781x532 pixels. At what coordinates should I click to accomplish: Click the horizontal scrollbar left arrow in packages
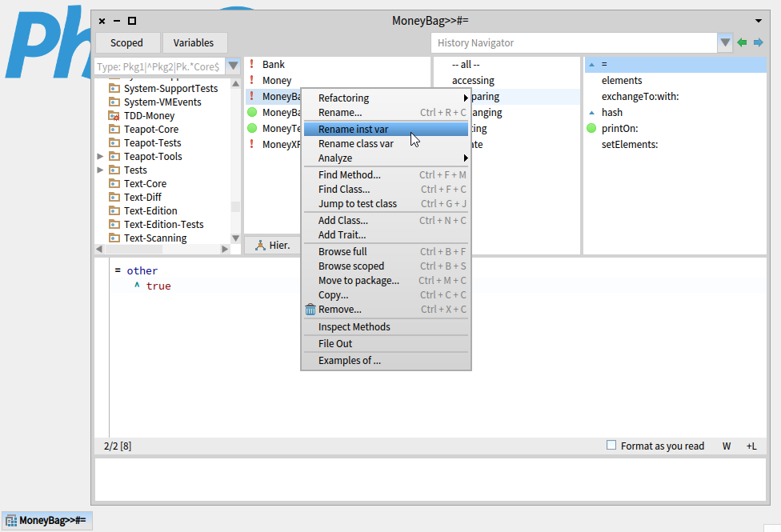point(99,249)
